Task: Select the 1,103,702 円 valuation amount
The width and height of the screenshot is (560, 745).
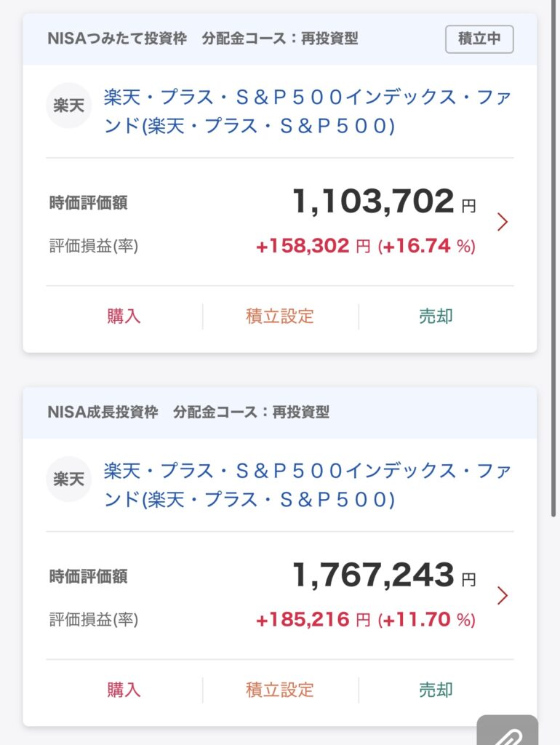Action: [x=384, y=202]
